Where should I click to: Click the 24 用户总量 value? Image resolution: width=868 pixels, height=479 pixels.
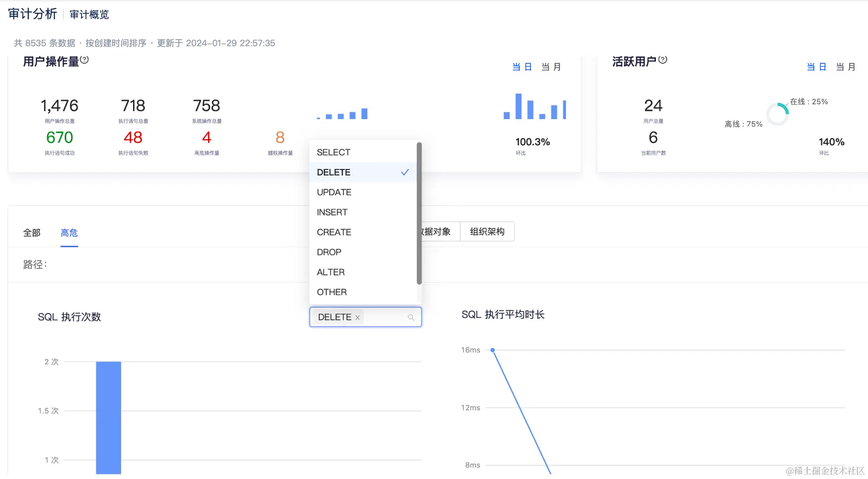point(653,105)
